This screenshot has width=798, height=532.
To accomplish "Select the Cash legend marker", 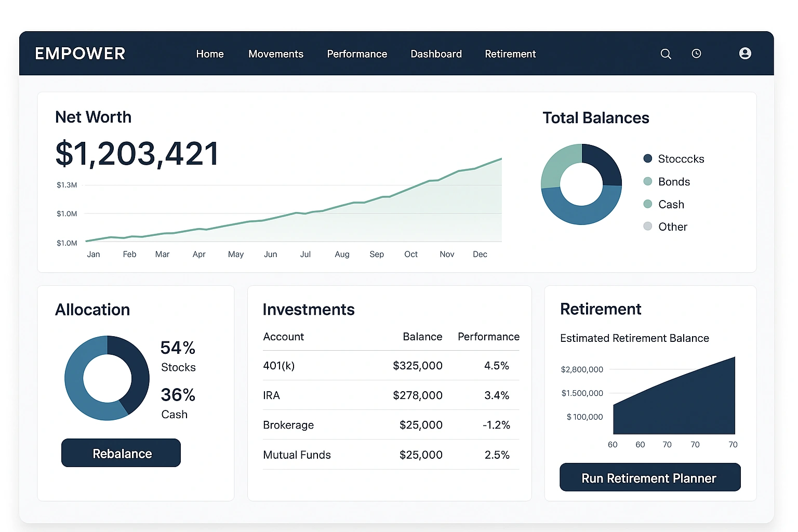I will [x=647, y=204].
